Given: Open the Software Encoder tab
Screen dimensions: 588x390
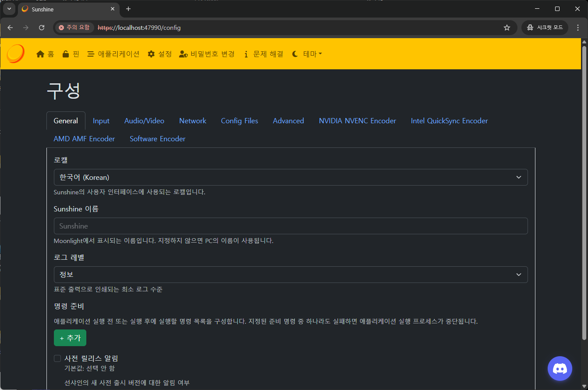Looking at the screenshot, I should point(158,139).
